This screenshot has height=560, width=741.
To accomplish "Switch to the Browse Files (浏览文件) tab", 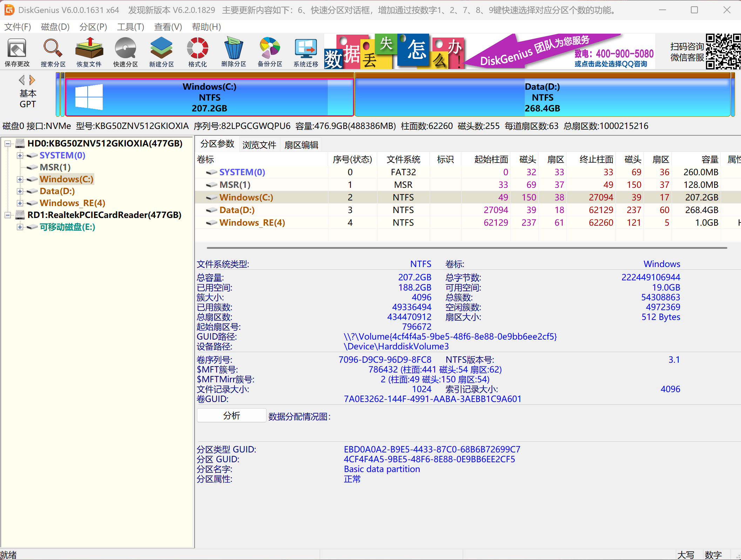I will [259, 145].
